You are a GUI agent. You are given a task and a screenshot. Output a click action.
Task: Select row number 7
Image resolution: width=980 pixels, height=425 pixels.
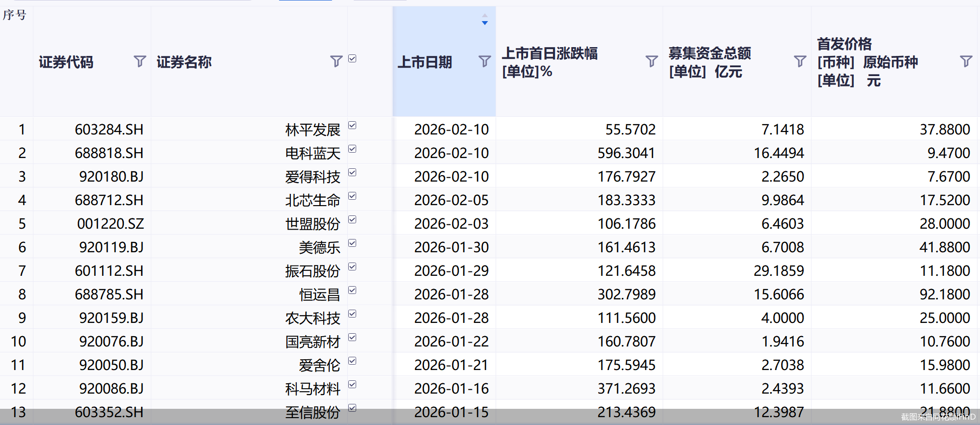coord(22,271)
